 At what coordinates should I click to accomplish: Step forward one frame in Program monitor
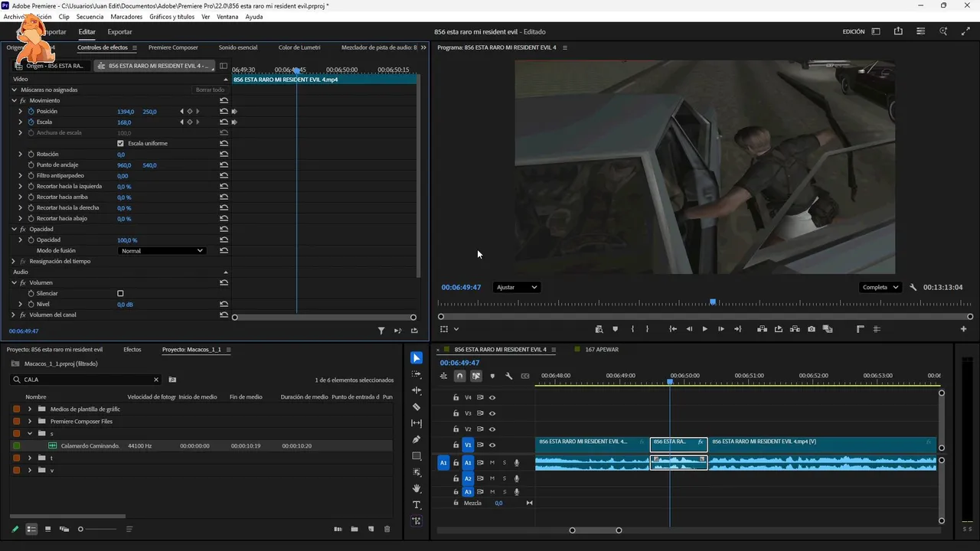[x=721, y=329]
